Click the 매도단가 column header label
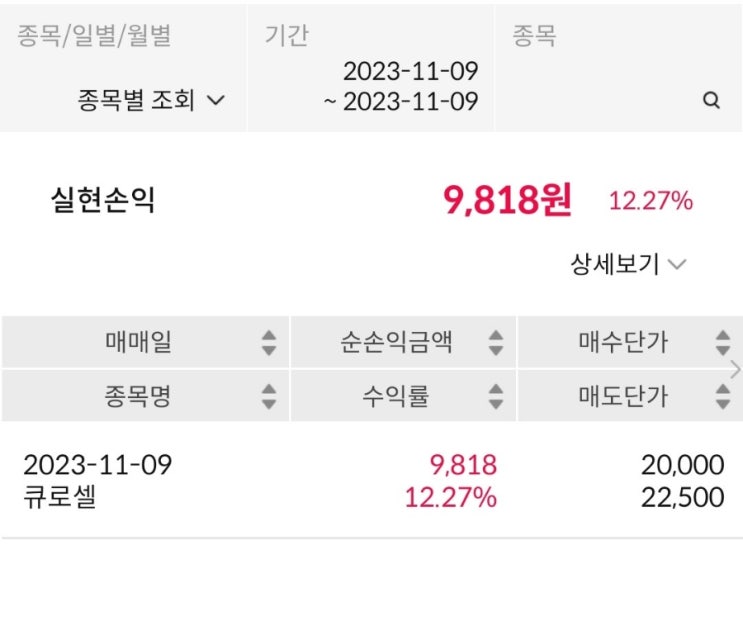This screenshot has height=621, width=743. coord(622,396)
